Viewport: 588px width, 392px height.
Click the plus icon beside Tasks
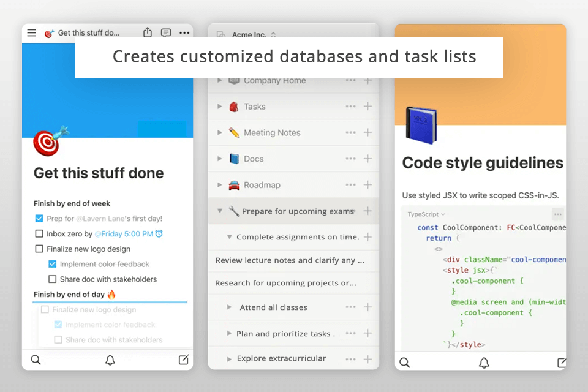367,107
